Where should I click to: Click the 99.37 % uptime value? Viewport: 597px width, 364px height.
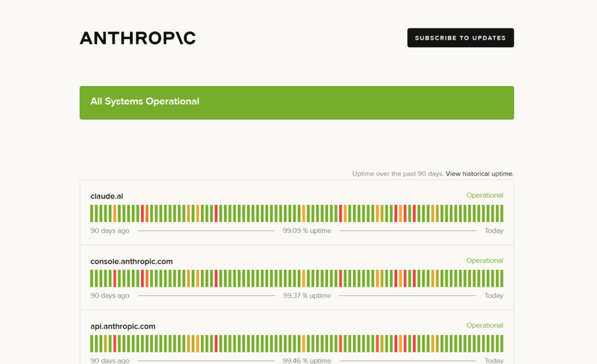click(x=307, y=295)
